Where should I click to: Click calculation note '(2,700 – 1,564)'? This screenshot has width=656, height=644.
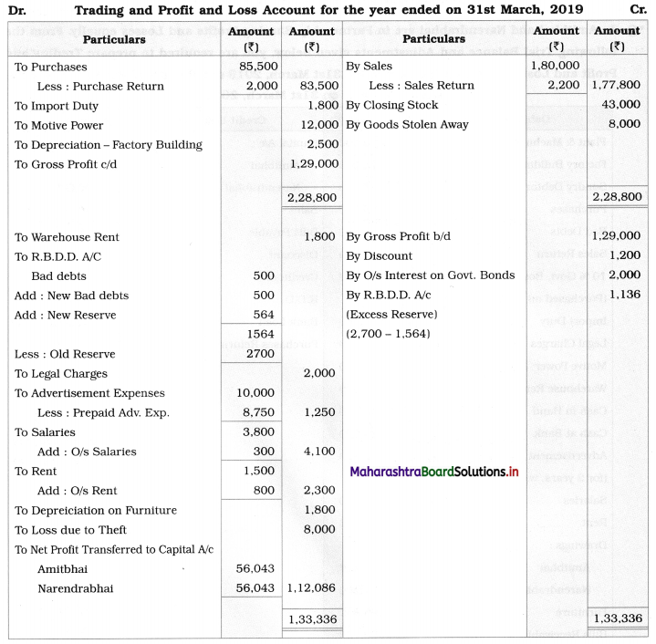[x=389, y=334]
